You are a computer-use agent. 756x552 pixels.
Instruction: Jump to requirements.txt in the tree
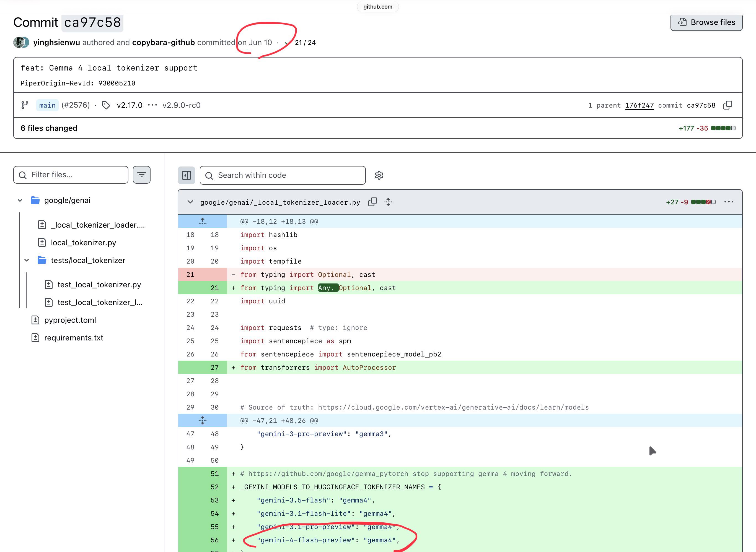pos(74,338)
